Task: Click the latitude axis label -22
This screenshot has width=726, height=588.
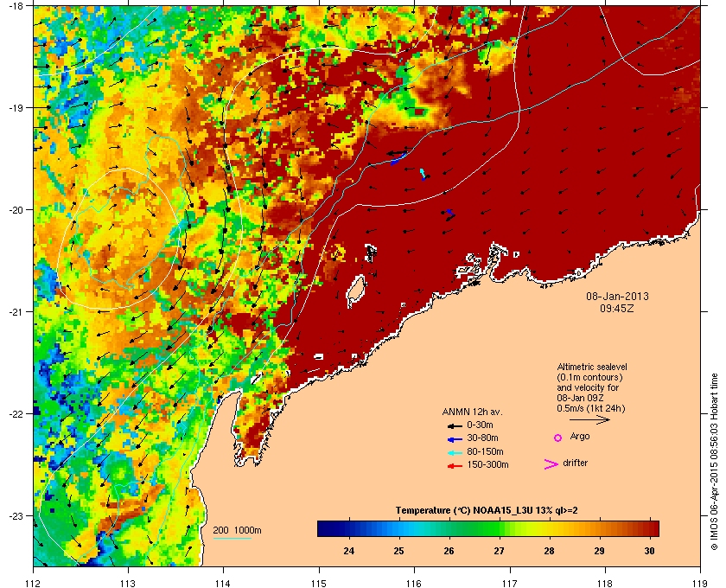Action: 16,414
